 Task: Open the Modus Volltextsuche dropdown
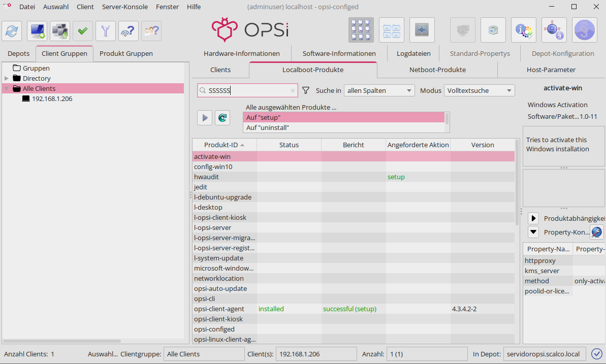pyautogui.click(x=479, y=90)
